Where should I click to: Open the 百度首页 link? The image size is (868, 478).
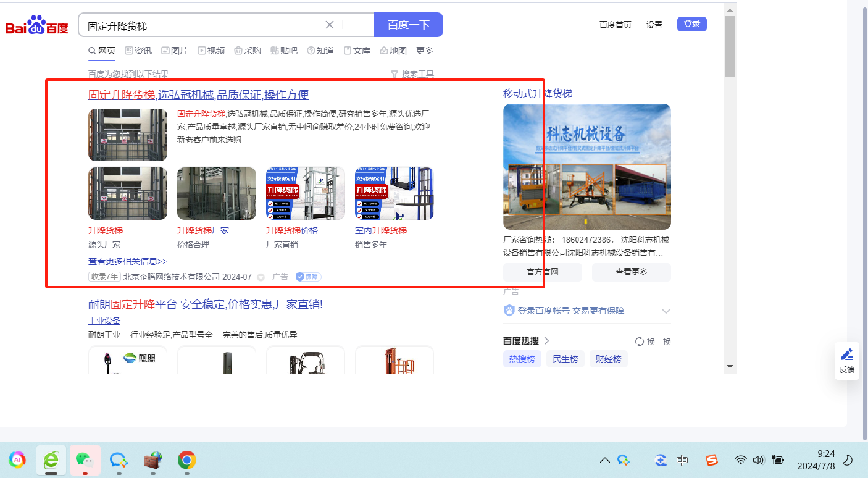tap(616, 25)
